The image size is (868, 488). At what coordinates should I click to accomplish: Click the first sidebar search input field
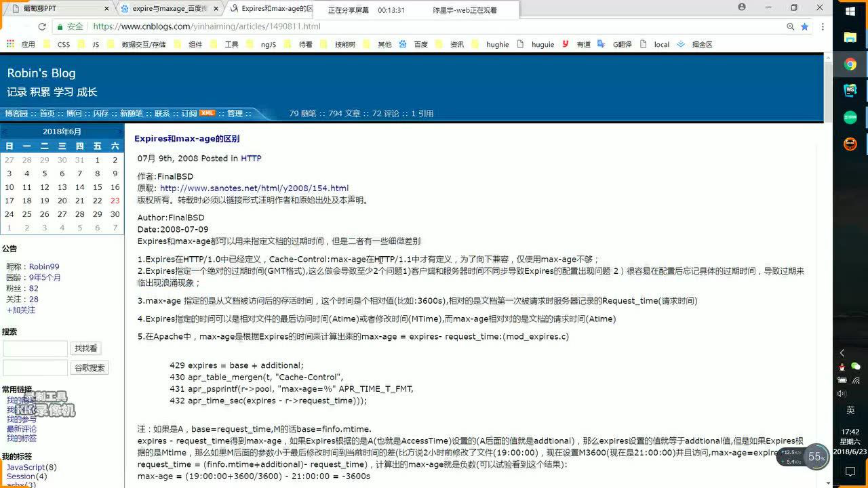coord(35,348)
